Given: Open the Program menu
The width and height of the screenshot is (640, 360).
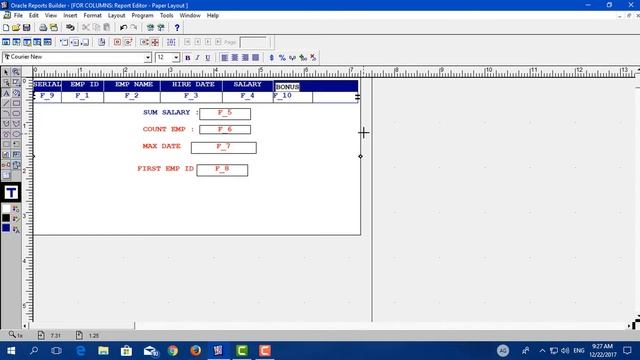Looking at the screenshot, I should (x=142, y=16).
